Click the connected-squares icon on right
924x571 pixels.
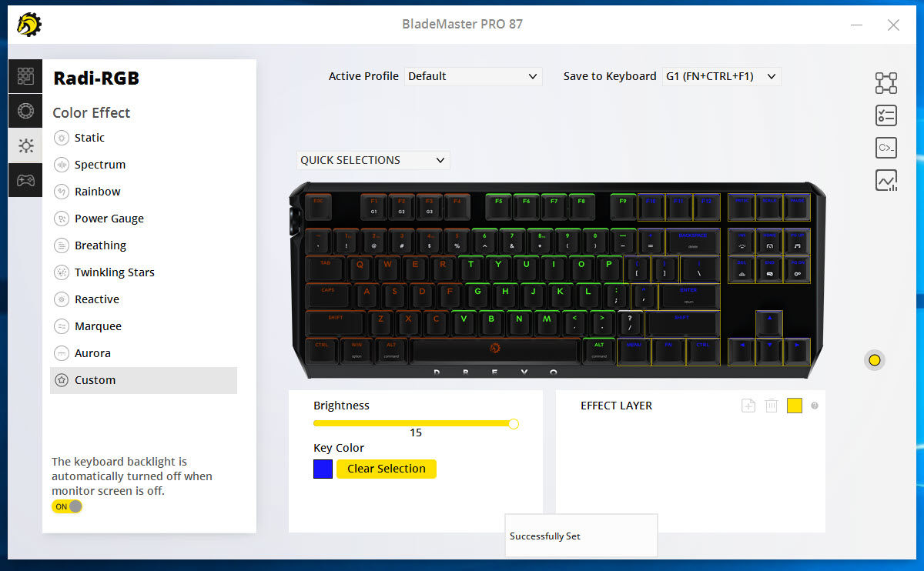pos(886,83)
